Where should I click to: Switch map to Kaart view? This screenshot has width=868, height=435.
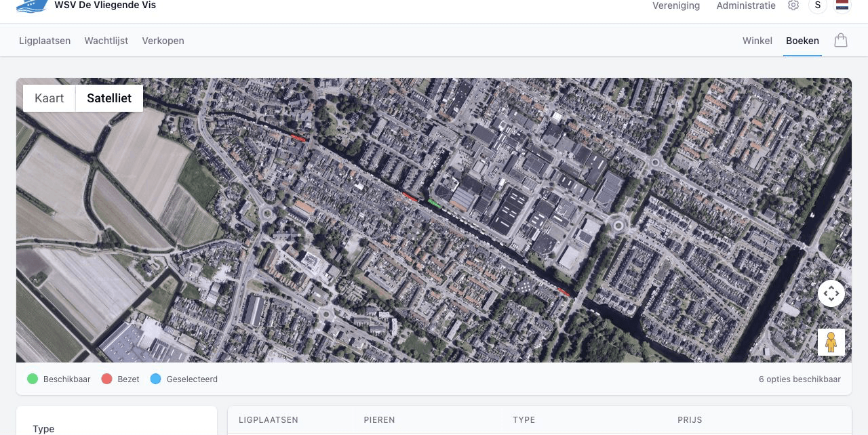pos(50,98)
